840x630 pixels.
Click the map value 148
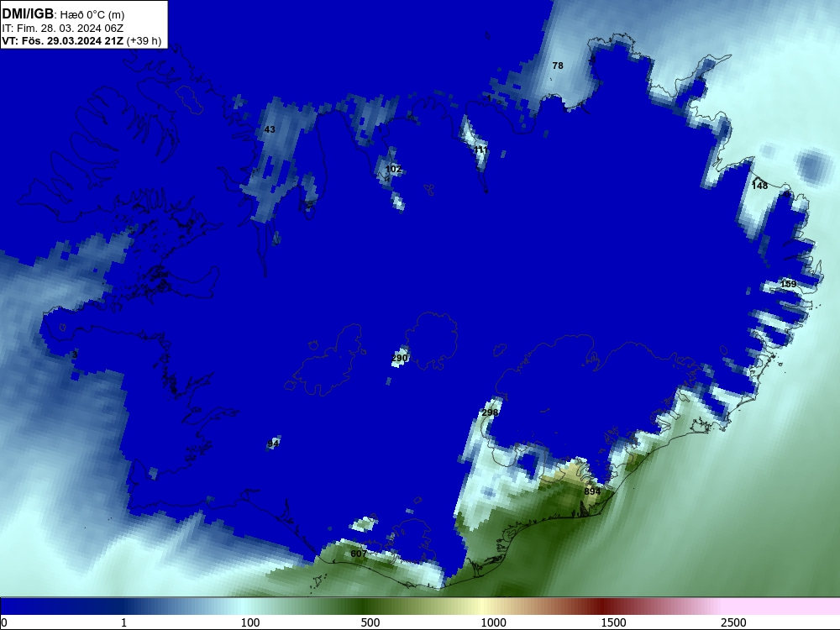759,186
